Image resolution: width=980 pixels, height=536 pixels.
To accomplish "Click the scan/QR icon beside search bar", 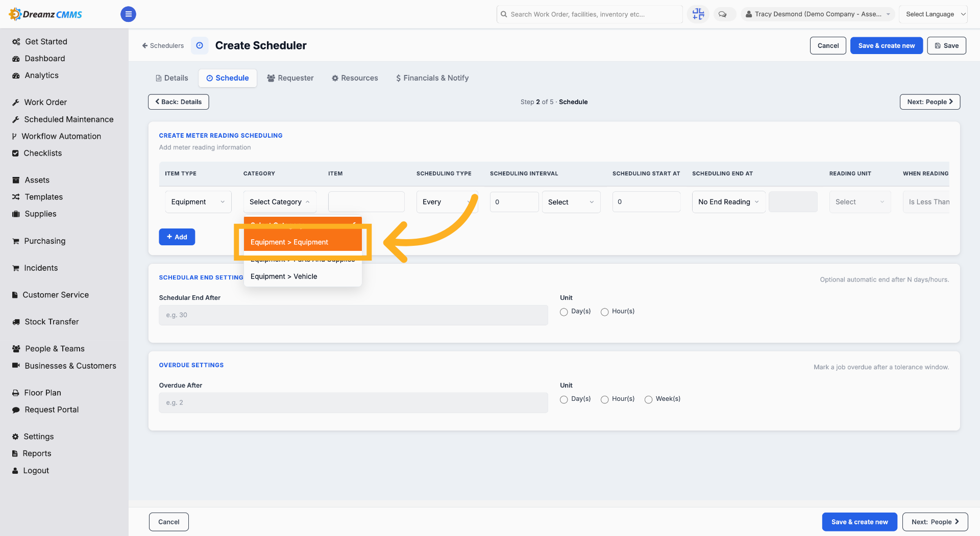I will pos(698,14).
